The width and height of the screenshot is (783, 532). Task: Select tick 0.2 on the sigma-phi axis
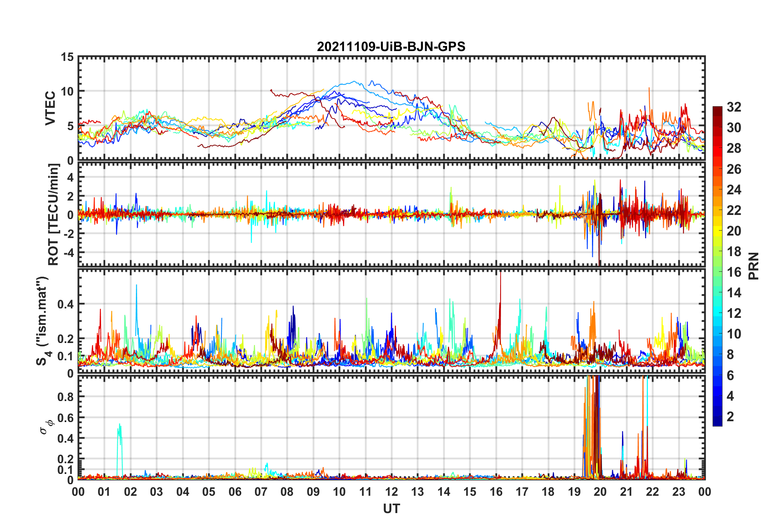coord(65,459)
